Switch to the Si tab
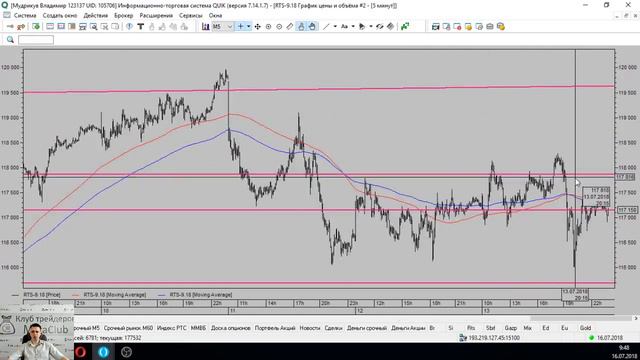 point(451,328)
